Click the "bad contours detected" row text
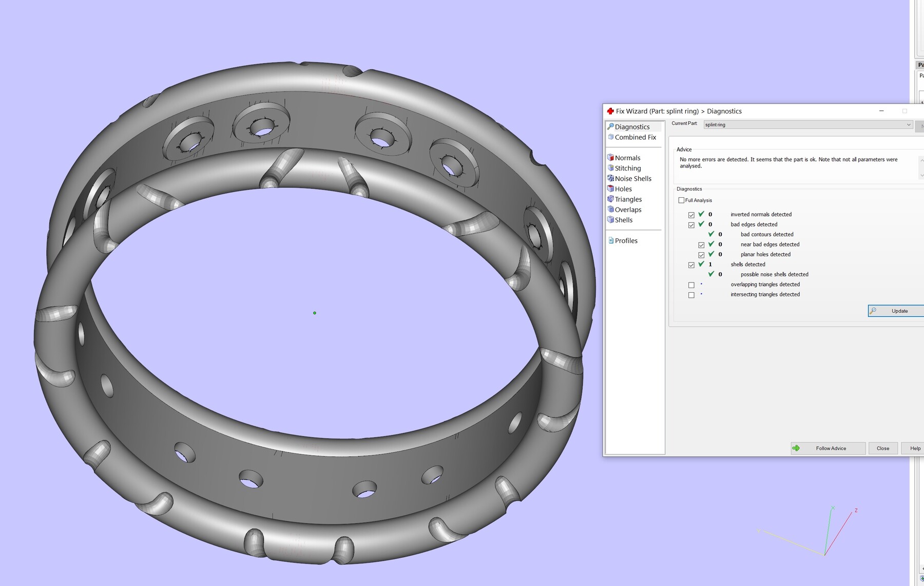Screen dimensions: 924x586 767,235
